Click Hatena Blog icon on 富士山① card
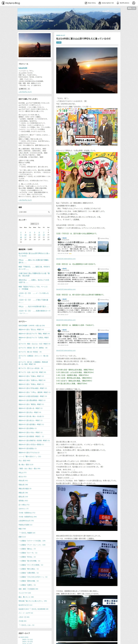The height and width of the screenshot is (644, 138). tap(103, 238)
